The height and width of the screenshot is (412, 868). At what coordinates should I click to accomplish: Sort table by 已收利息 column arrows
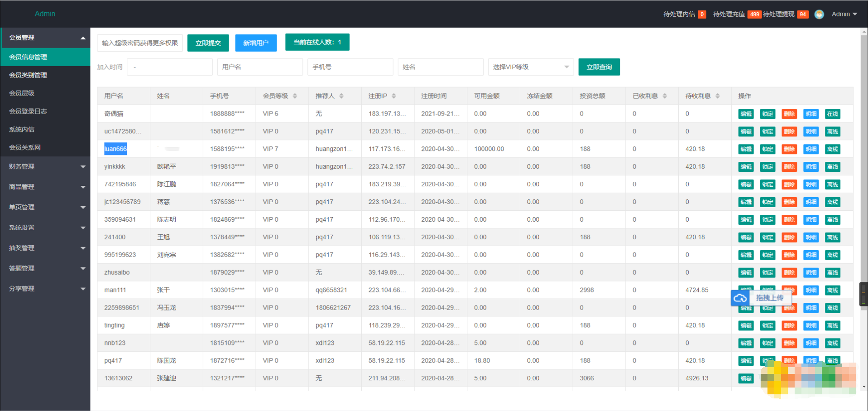coord(665,96)
